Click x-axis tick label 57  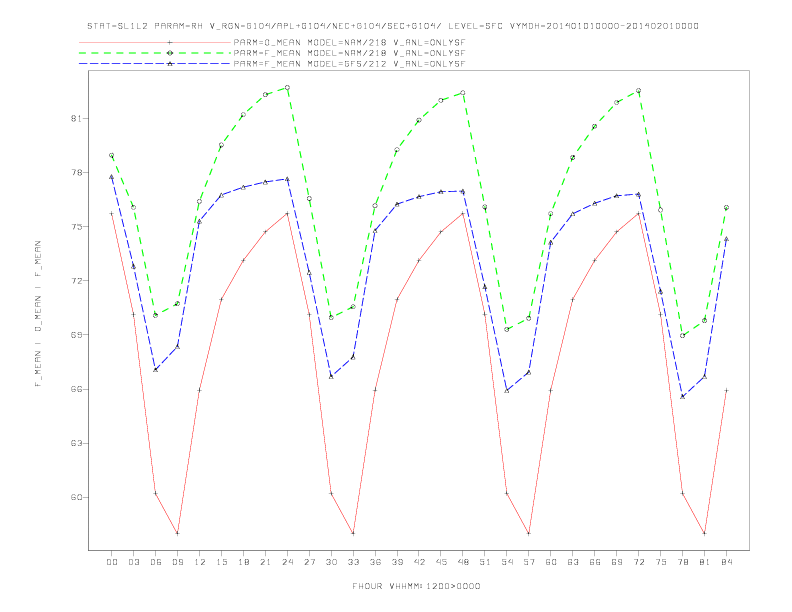click(x=529, y=562)
